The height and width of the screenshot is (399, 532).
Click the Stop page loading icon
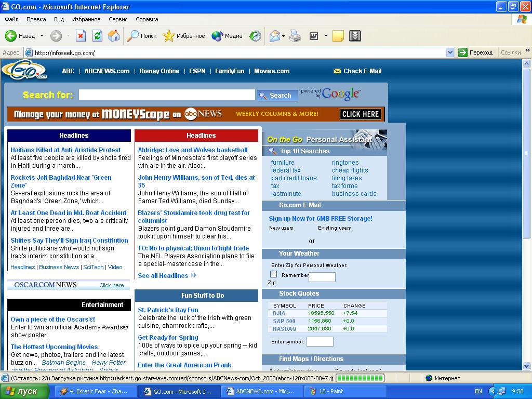coord(81,36)
